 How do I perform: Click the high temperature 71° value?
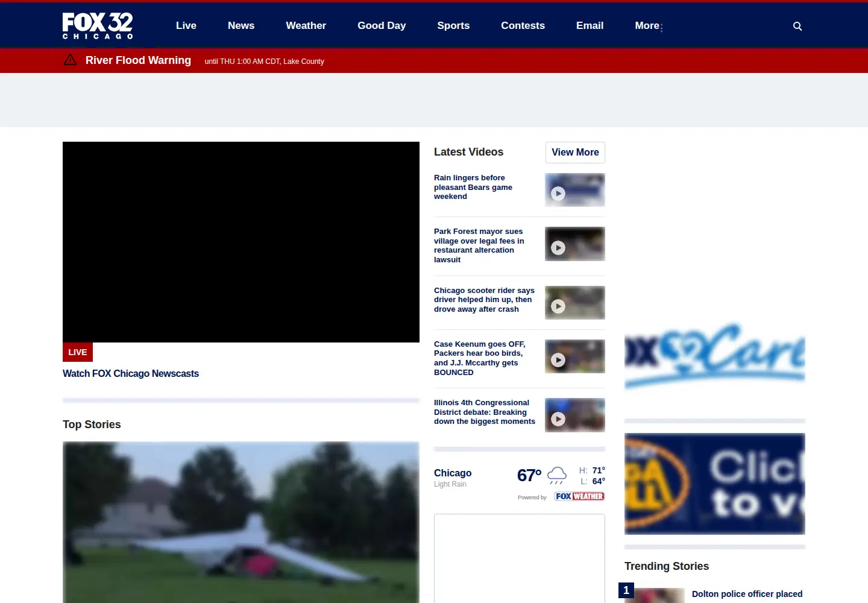(599, 470)
